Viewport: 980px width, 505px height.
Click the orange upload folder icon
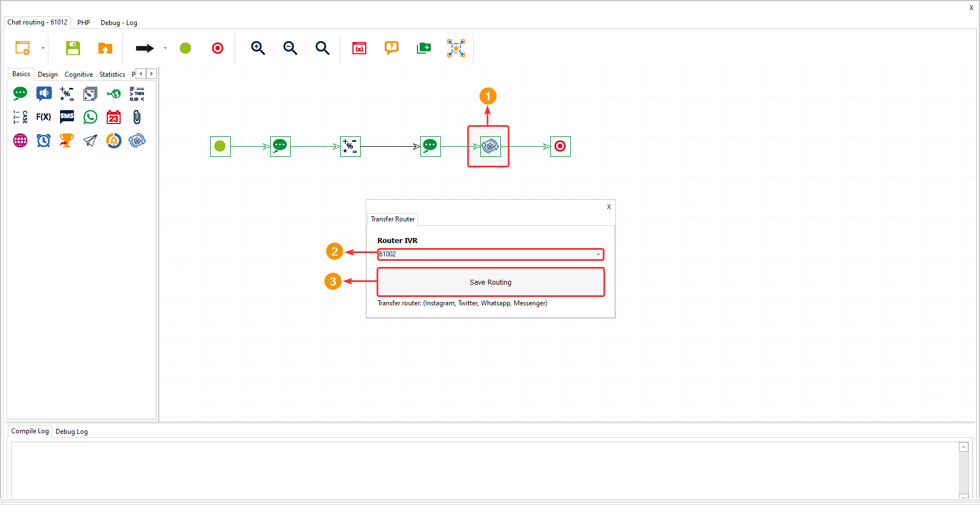105,48
